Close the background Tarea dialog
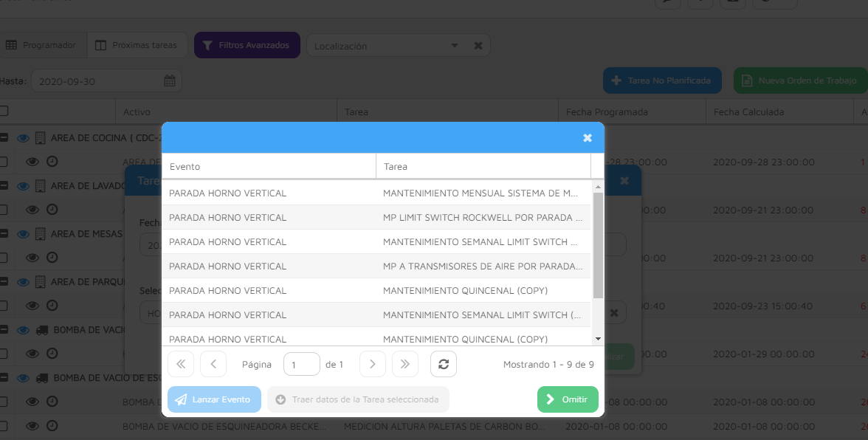The height and width of the screenshot is (440, 868). [x=624, y=180]
